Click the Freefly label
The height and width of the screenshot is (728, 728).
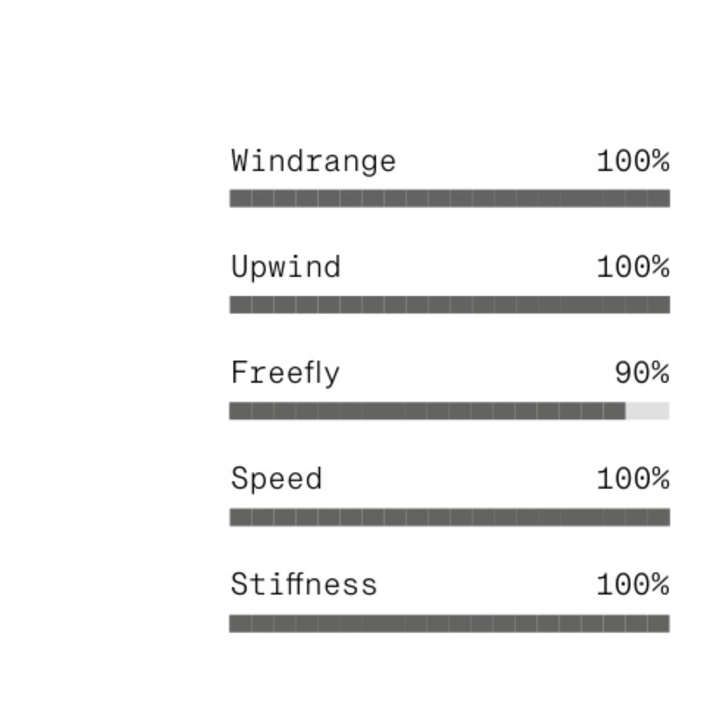285,373
